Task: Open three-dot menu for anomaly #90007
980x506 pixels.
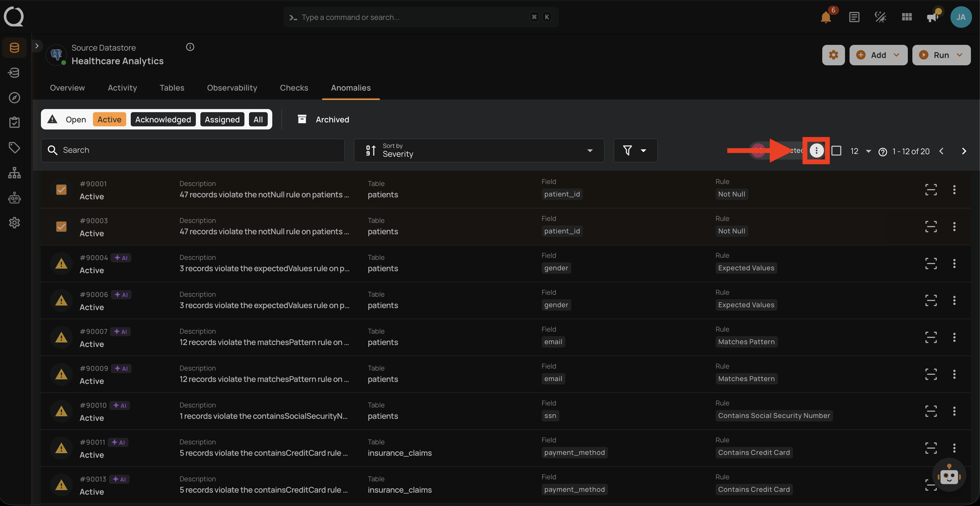Action: click(x=954, y=337)
